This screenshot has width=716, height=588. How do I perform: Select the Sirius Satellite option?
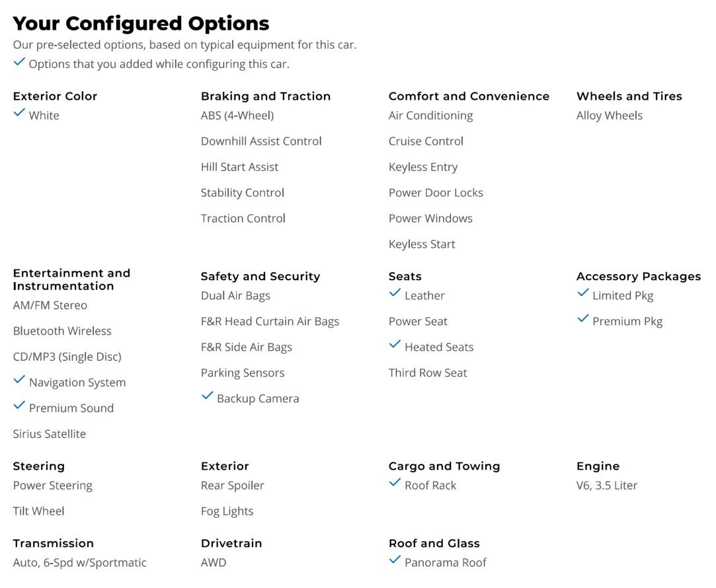tap(50, 434)
